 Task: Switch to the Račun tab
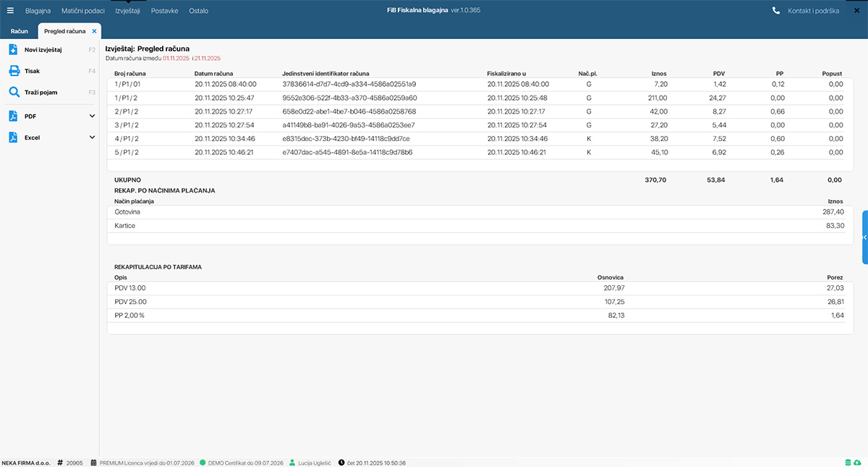click(20, 31)
